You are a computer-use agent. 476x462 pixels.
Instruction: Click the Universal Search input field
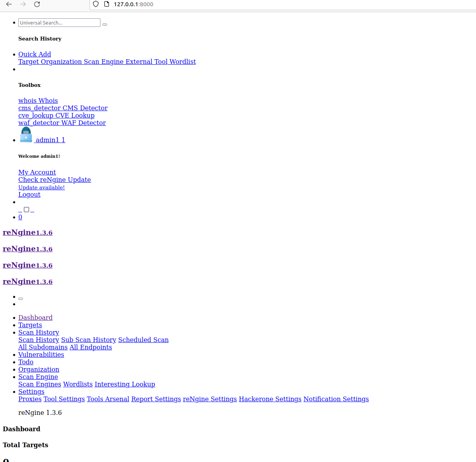coord(59,23)
